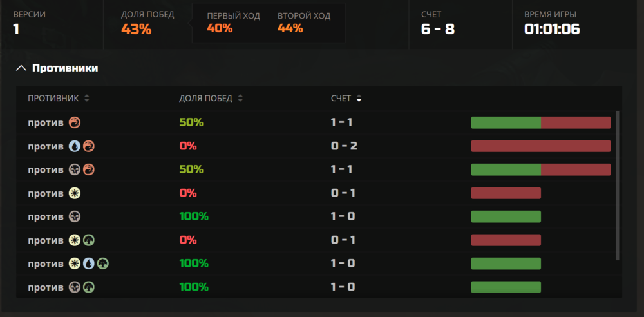The width and height of the screenshot is (644, 317).
Task: Click the red mana icon in the mono-red opponent row
Action: click(x=75, y=122)
